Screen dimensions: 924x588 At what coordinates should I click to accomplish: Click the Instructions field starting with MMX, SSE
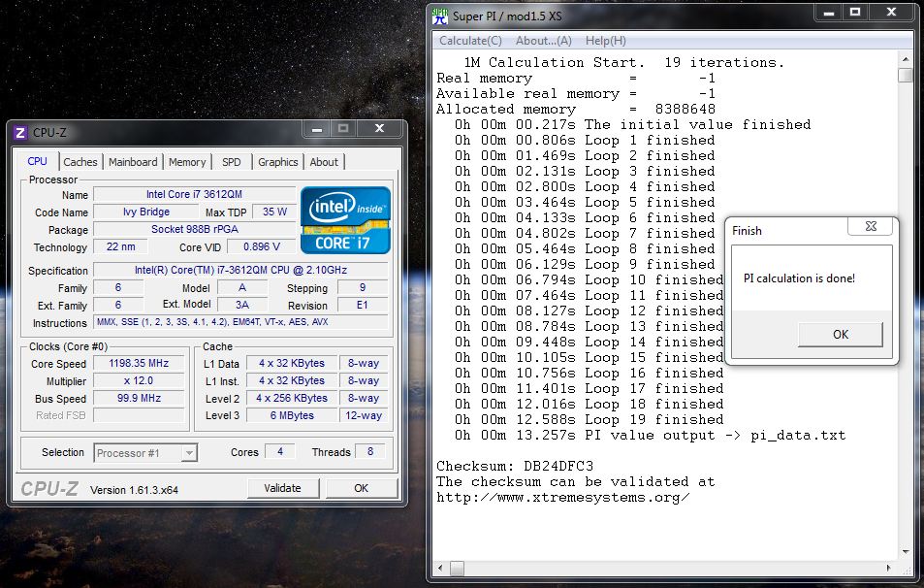point(240,322)
